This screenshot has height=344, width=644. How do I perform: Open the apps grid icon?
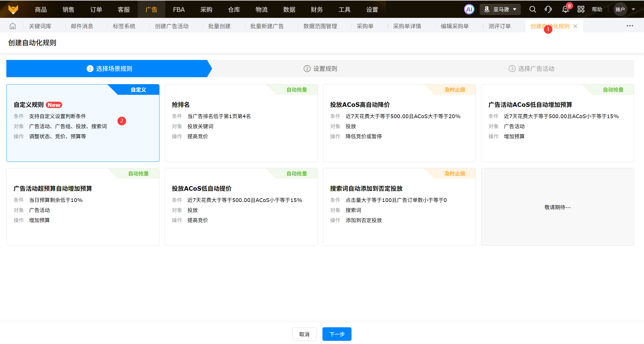click(x=581, y=9)
